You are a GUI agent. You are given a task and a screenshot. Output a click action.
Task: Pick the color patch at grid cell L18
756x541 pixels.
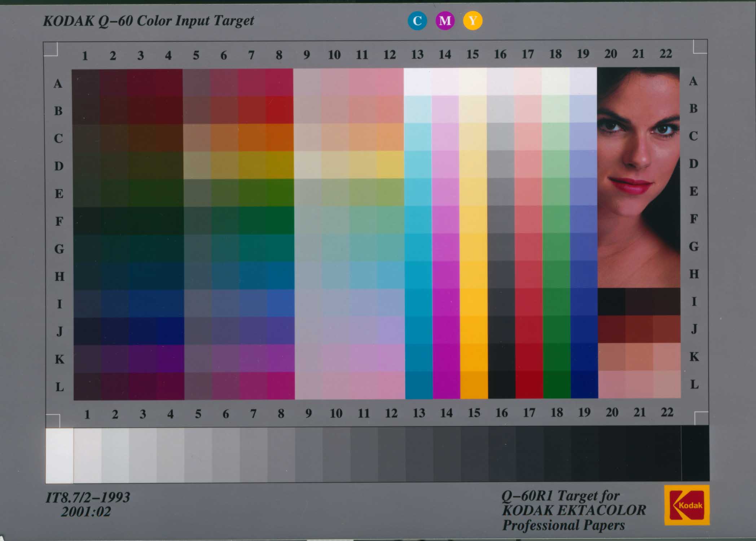click(557, 384)
